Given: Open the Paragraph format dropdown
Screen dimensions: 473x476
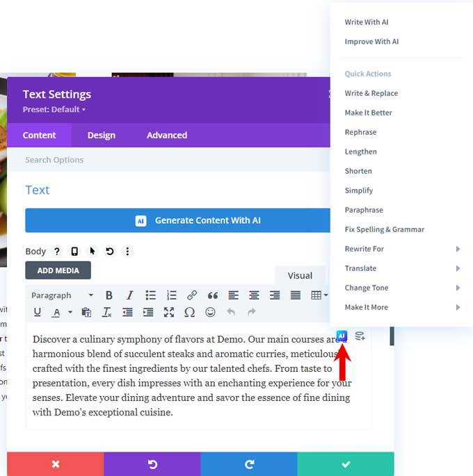Looking at the screenshot, I should click(63, 295).
